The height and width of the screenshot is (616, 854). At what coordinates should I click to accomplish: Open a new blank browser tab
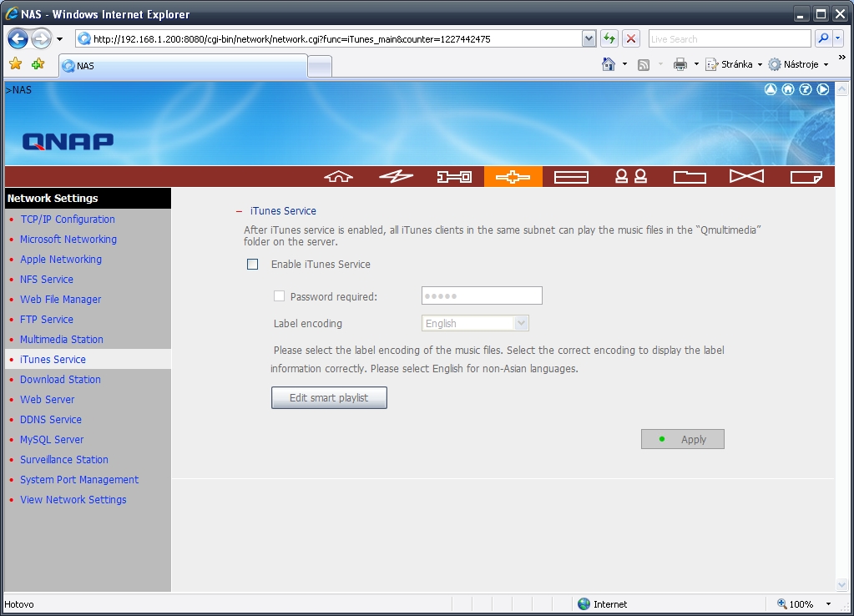coord(320,67)
